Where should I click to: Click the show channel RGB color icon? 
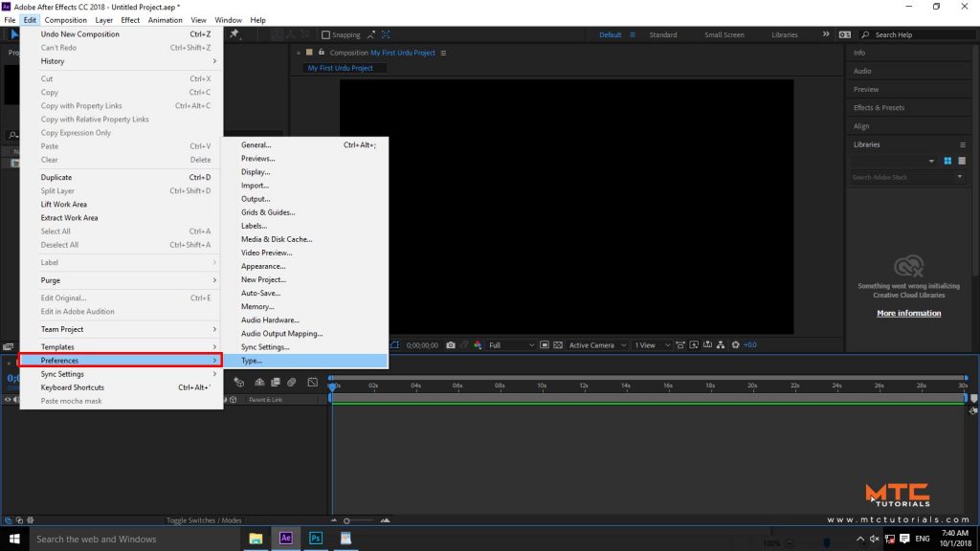point(478,344)
